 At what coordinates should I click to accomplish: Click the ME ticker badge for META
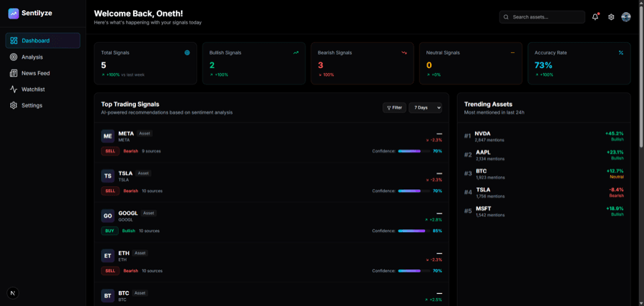(107, 136)
